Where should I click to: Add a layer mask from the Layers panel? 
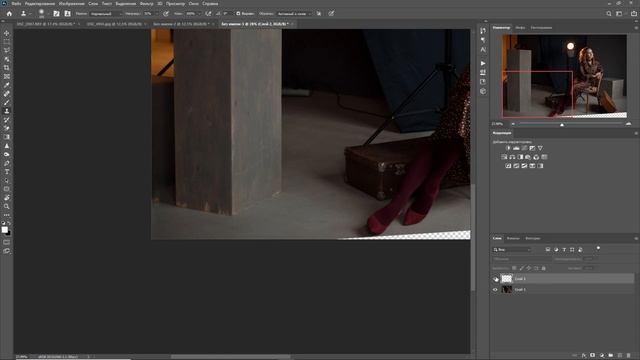pos(593,356)
